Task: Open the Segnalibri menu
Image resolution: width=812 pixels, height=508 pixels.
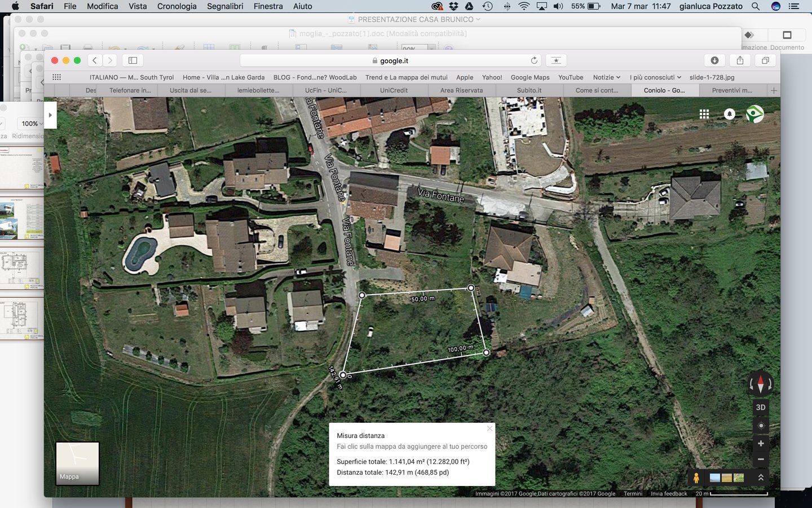Action: (225, 6)
